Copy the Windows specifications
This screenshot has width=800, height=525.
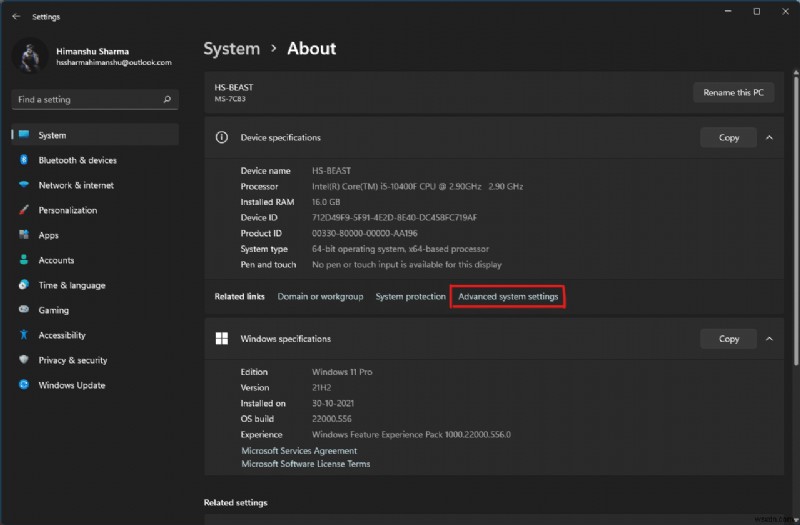(x=729, y=339)
